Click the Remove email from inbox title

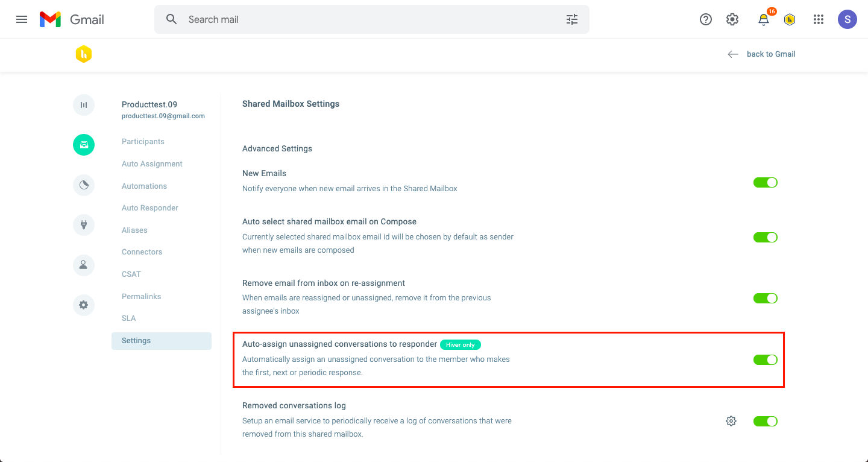(x=324, y=283)
